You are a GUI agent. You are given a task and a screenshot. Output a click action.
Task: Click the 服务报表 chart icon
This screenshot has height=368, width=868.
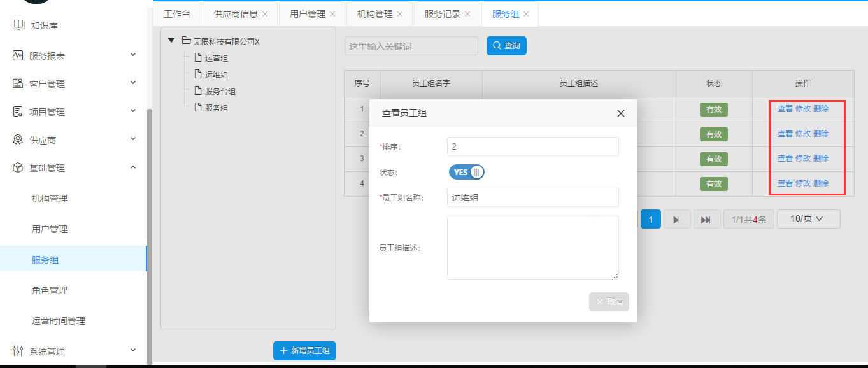18,56
